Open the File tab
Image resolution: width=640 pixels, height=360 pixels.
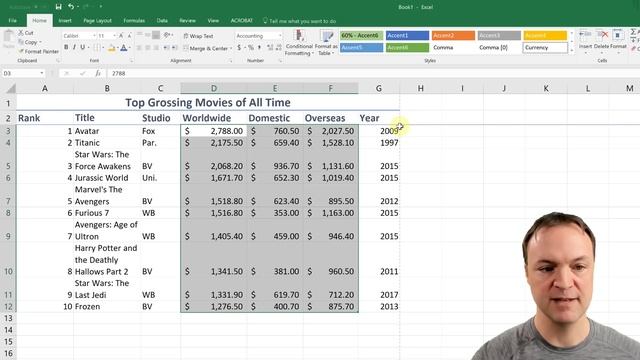[x=13, y=20]
